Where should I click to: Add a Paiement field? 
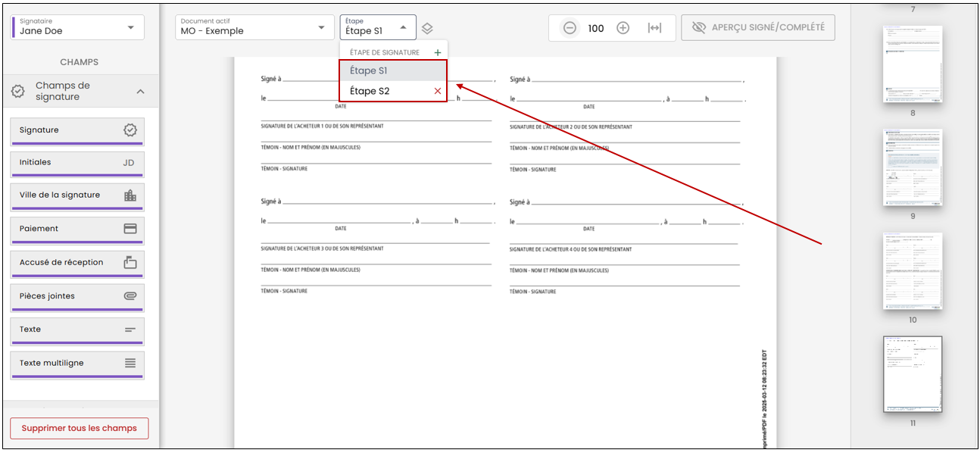point(77,230)
